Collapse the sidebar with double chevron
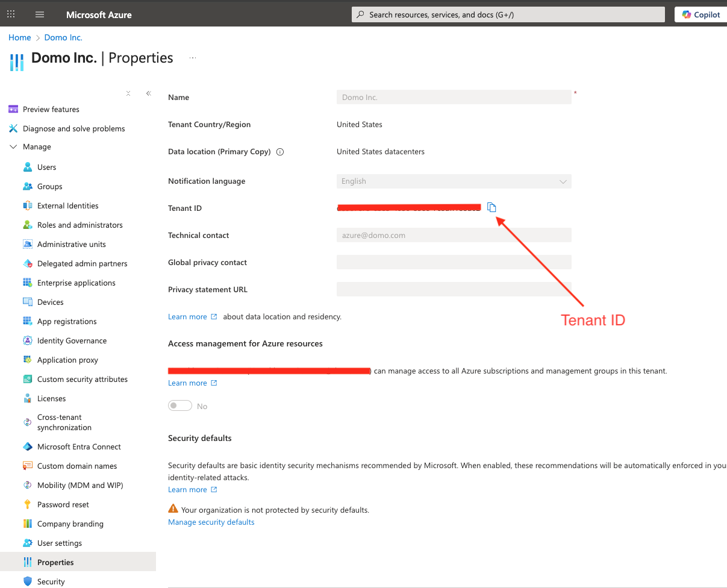 [148, 93]
